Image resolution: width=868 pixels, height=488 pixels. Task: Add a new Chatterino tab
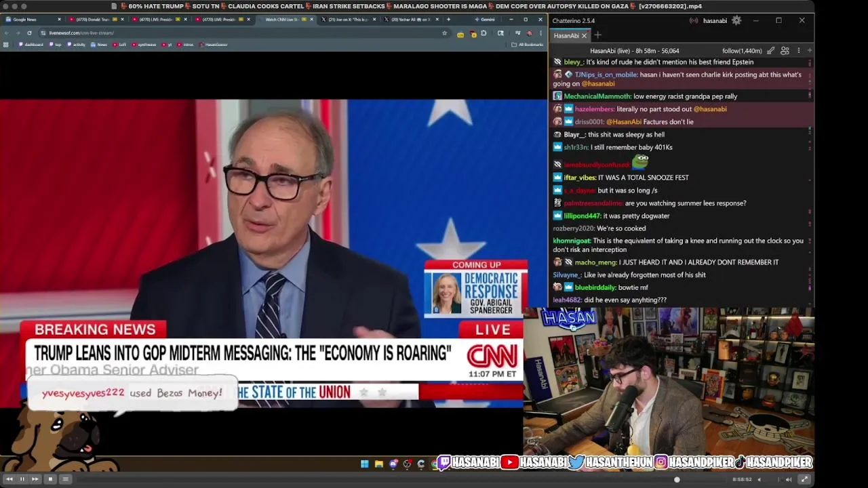coord(597,35)
